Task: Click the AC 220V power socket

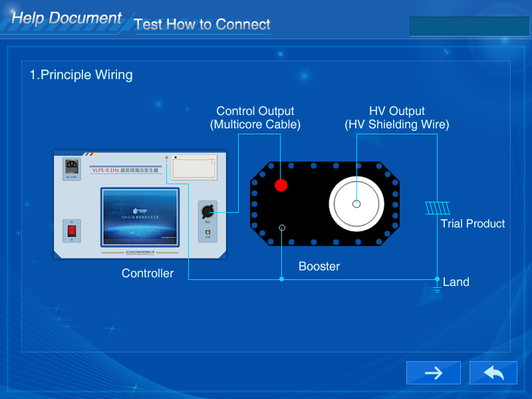Action: [x=72, y=166]
